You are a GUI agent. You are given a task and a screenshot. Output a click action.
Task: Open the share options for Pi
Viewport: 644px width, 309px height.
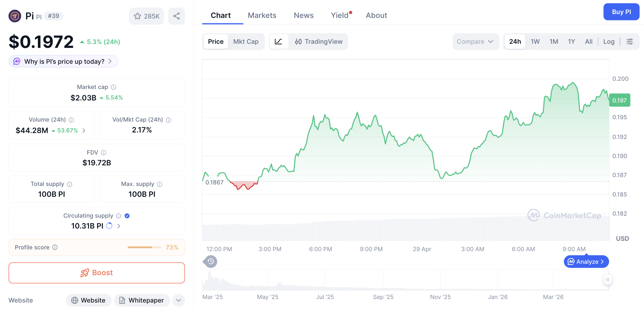coord(176,16)
